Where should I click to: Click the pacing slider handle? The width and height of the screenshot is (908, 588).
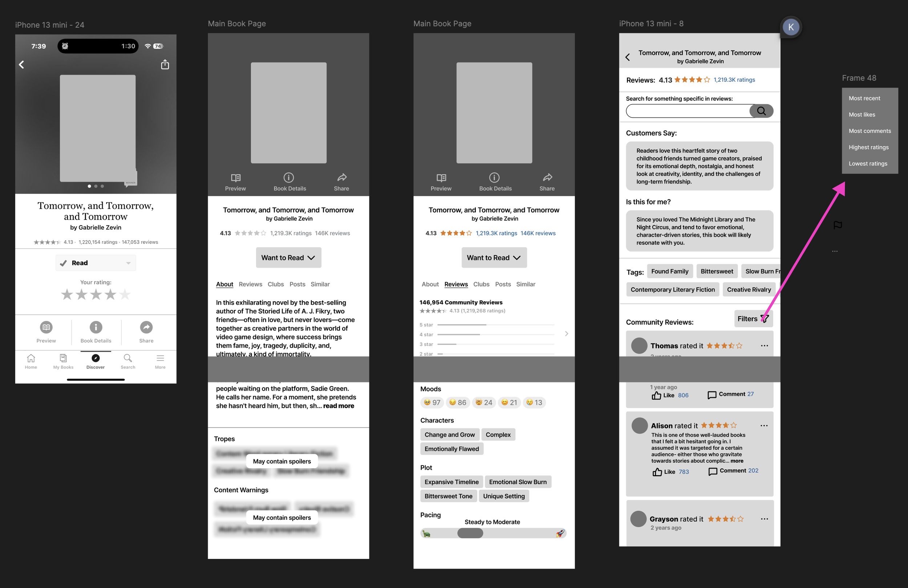pyautogui.click(x=470, y=533)
